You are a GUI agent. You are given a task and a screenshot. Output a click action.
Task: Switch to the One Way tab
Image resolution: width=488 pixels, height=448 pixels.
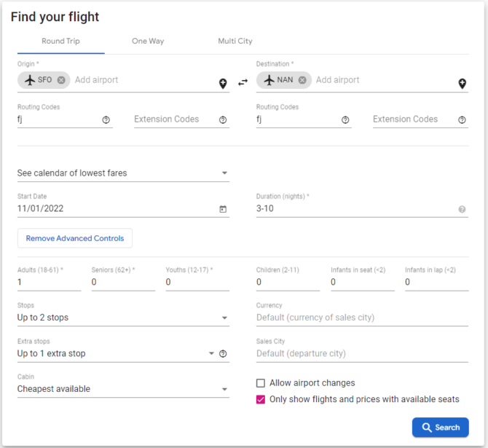tap(148, 41)
